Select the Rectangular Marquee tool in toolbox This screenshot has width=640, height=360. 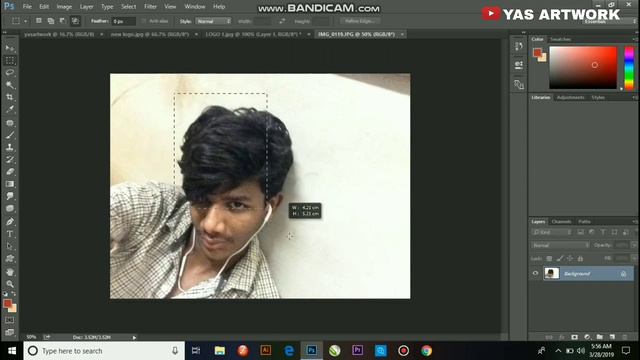(10, 60)
